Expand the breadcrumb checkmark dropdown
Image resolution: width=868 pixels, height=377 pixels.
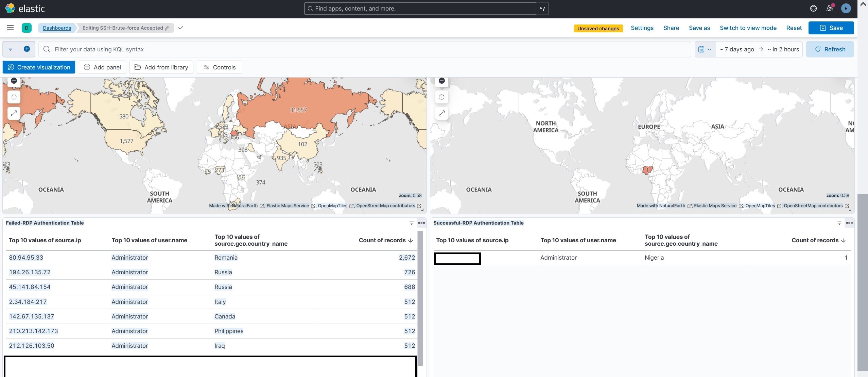180,28
